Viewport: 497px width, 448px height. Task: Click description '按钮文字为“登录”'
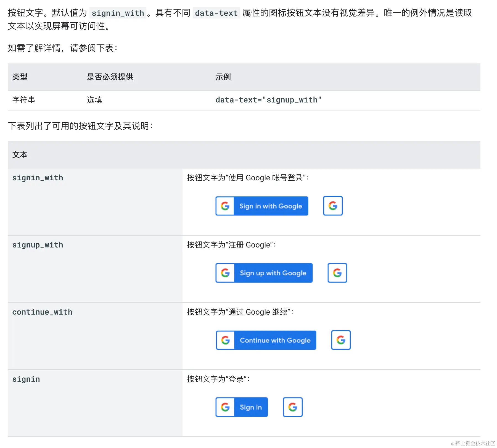[218, 379]
